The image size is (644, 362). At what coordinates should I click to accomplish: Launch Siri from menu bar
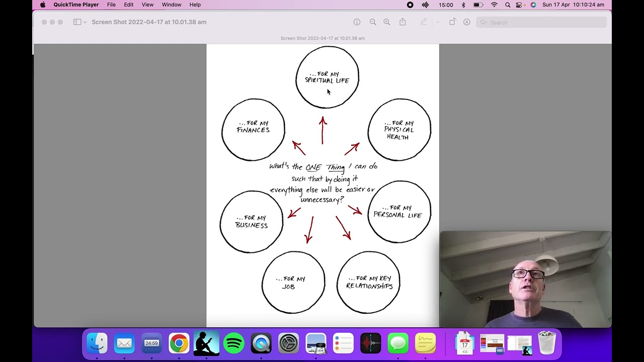(533, 5)
